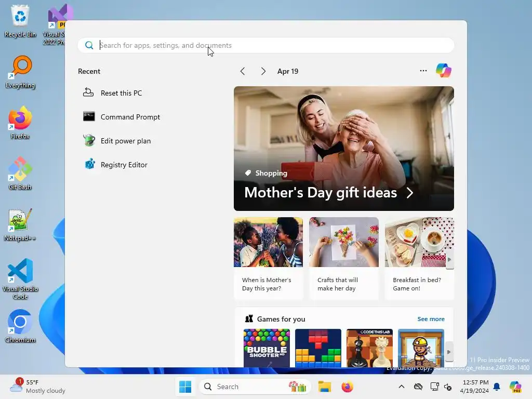Go to previous day arrow
532x399 pixels.
242,71
